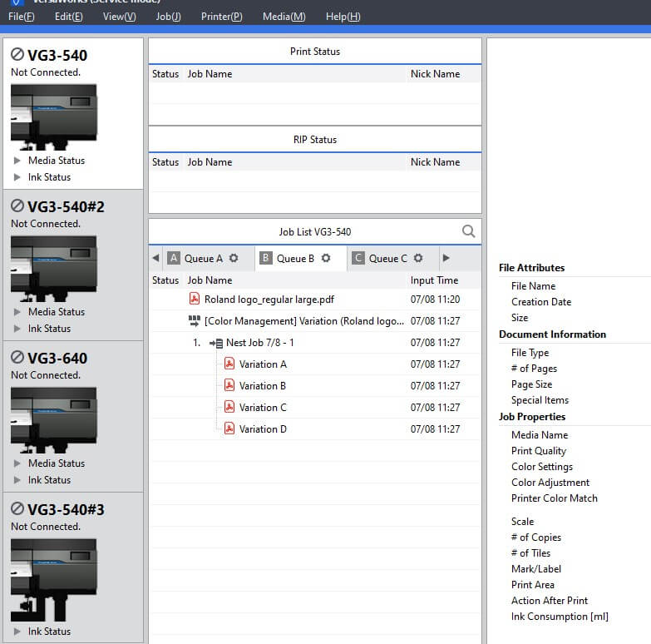Select the VG3-540#3 printer image
The image size is (651, 644).
click(54, 580)
